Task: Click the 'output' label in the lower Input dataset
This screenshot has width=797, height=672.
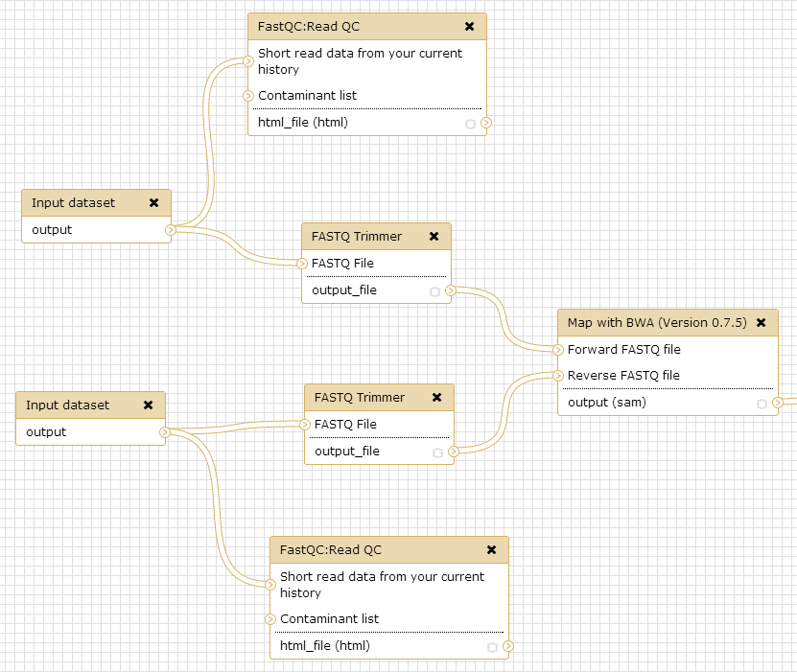Action: (46, 431)
